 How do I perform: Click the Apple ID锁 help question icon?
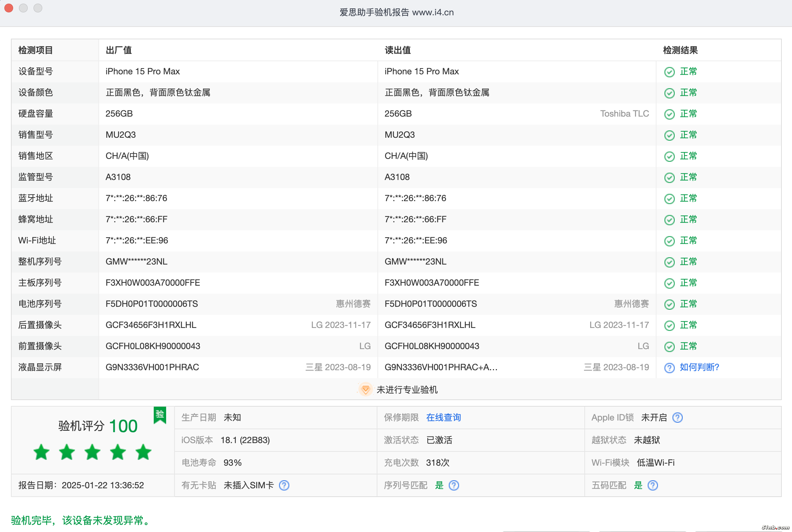[x=678, y=418]
